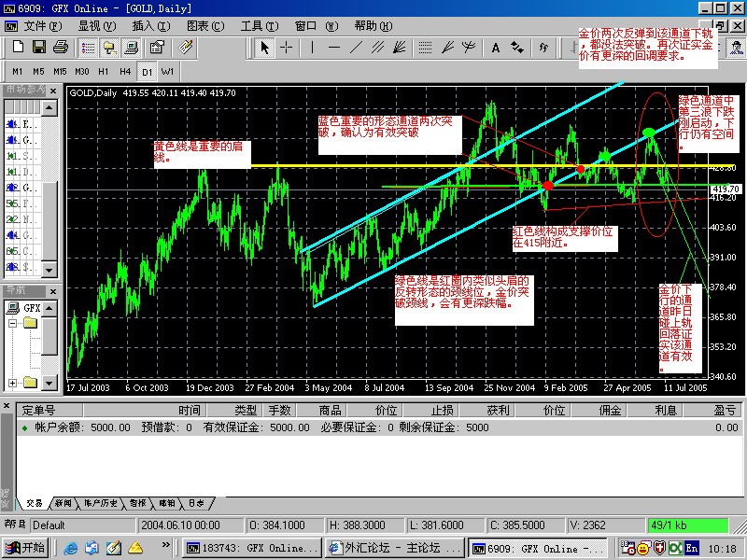This screenshot has height=560, width=747.
Task: Switch to the 新闻 terminal tab
Action: pos(63,503)
